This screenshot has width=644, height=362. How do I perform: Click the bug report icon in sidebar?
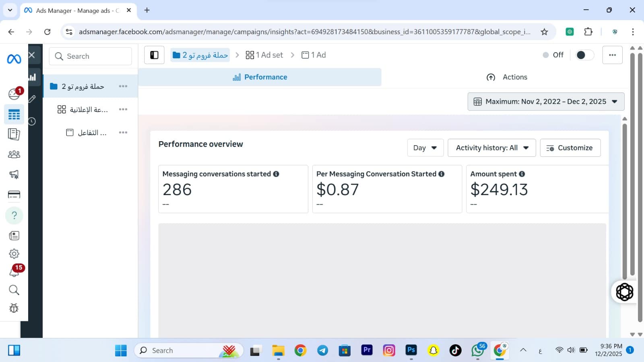[x=14, y=308]
